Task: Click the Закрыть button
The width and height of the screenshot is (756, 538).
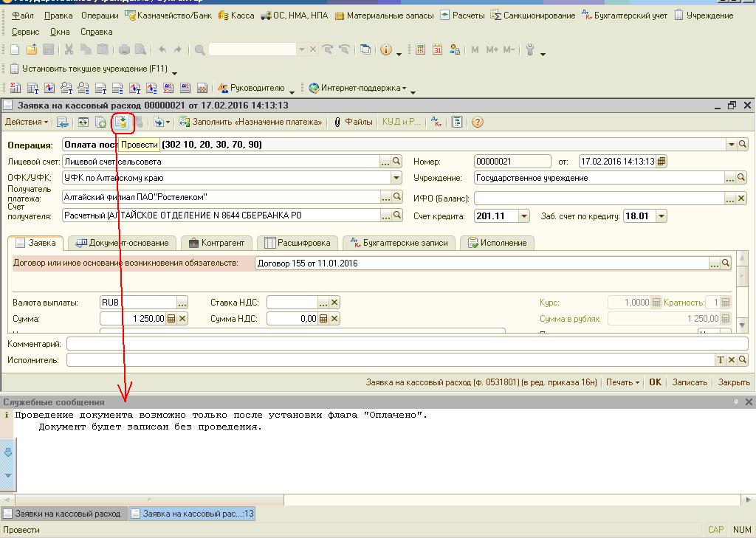Action: pos(734,382)
